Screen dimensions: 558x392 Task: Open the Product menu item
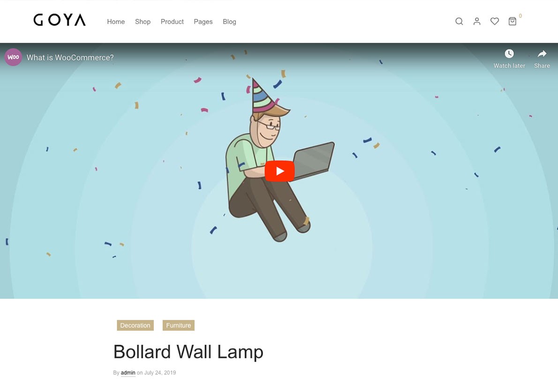tap(172, 22)
